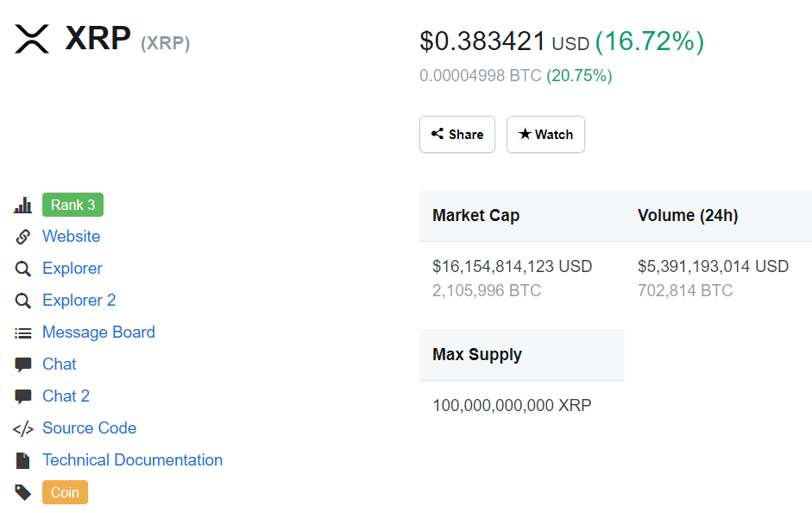
Task: Click the chain link icon beside Website
Action: (23, 237)
